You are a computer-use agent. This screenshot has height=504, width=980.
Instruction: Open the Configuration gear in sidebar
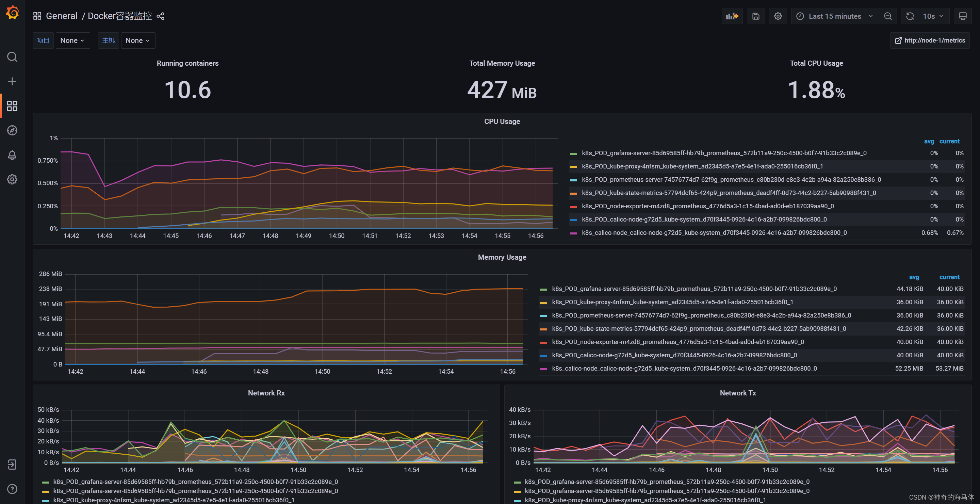(x=12, y=179)
